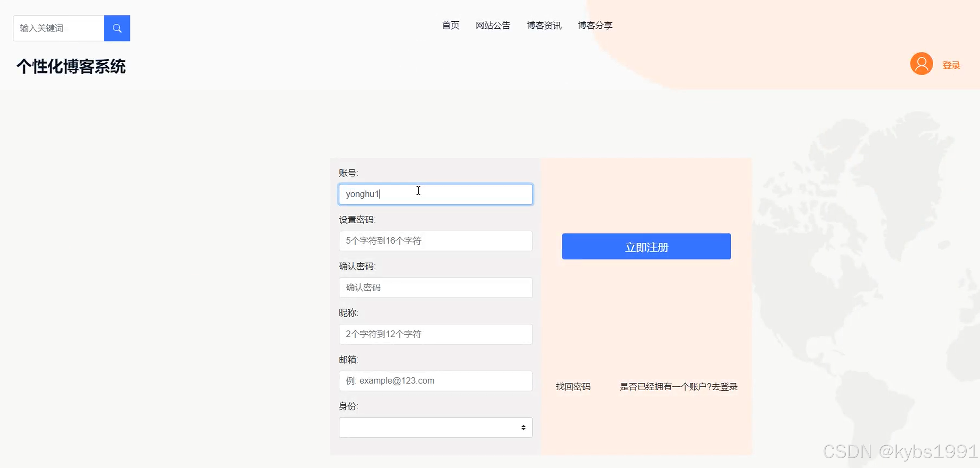Click the 账号 field containing yonghu1
The height and width of the screenshot is (468, 980).
[435, 194]
